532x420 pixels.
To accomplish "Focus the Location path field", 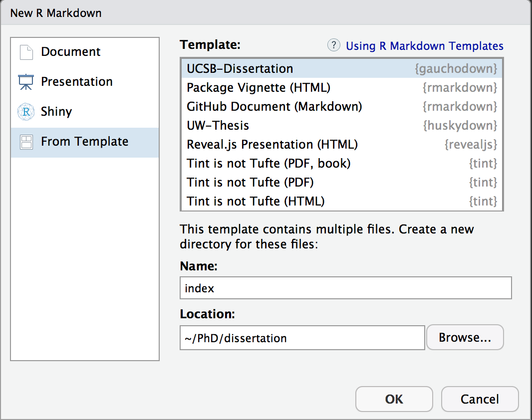I will pos(302,338).
